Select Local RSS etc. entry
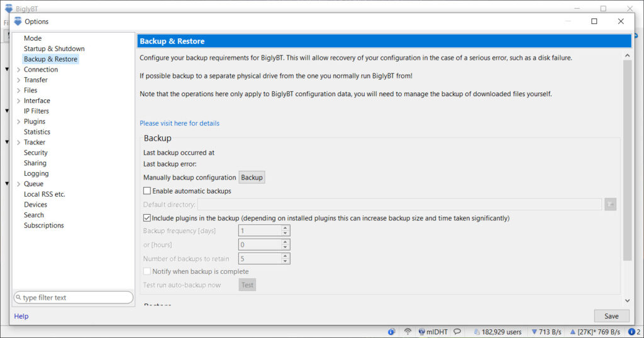 (x=45, y=194)
